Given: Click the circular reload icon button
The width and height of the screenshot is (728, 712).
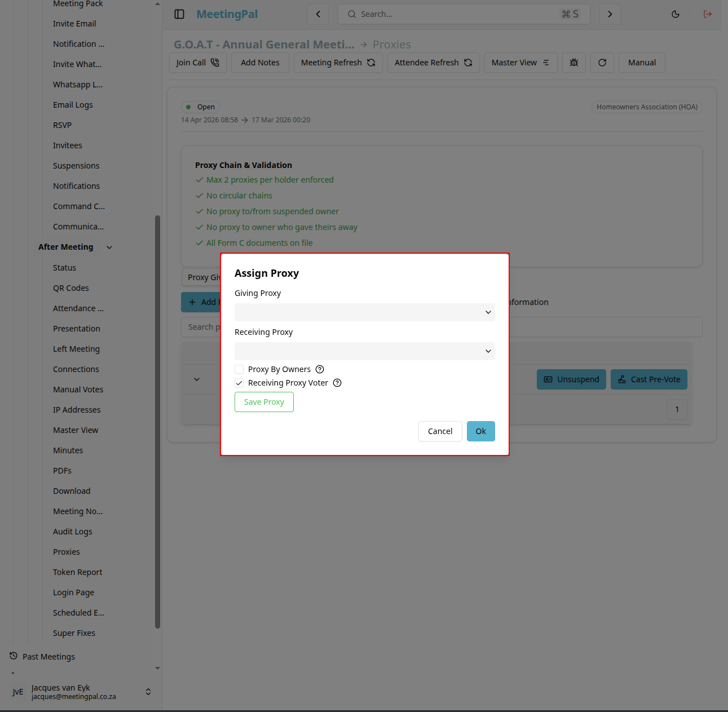Looking at the screenshot, I should click(602, 63).
